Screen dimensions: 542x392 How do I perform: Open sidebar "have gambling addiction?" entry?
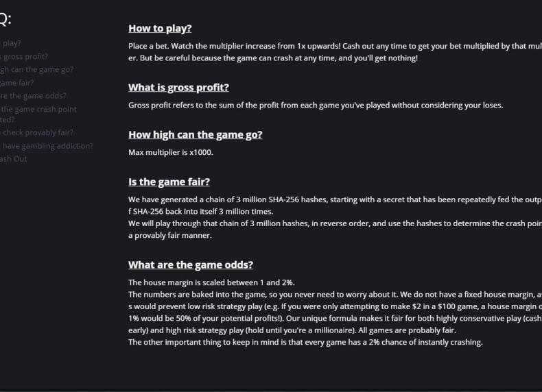pos(47,146)
